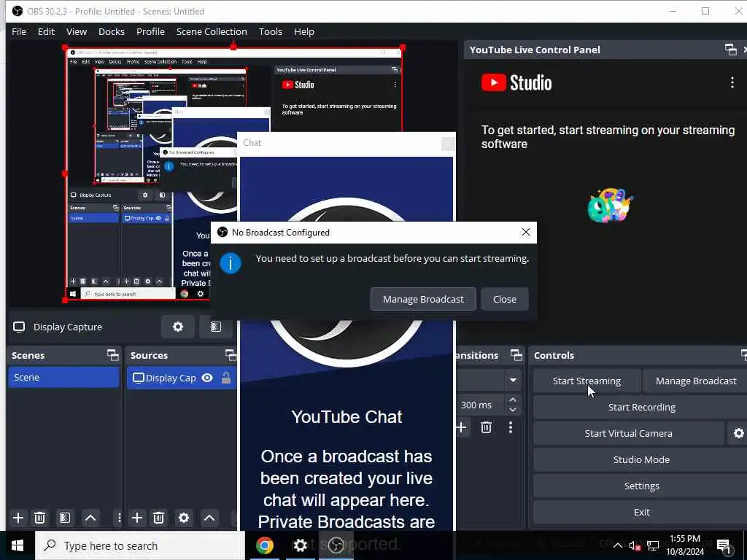The height and width of the screenshot is (560, 747).
Task: Increase transition duration with up arrow
Action: [513, 400]
